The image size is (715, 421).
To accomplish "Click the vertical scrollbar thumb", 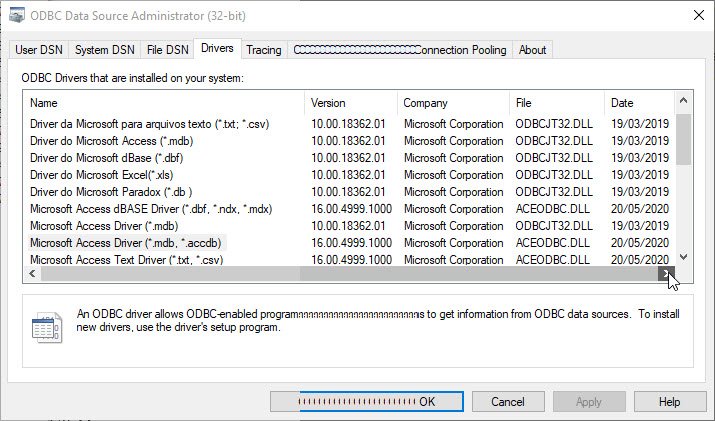I will click(683, 139).
